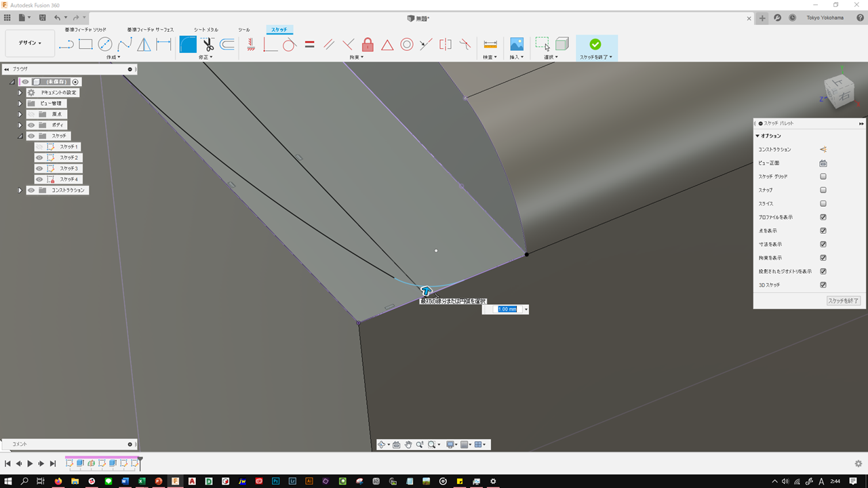Open the 拘束 dropdown menu

pos(357,58)
